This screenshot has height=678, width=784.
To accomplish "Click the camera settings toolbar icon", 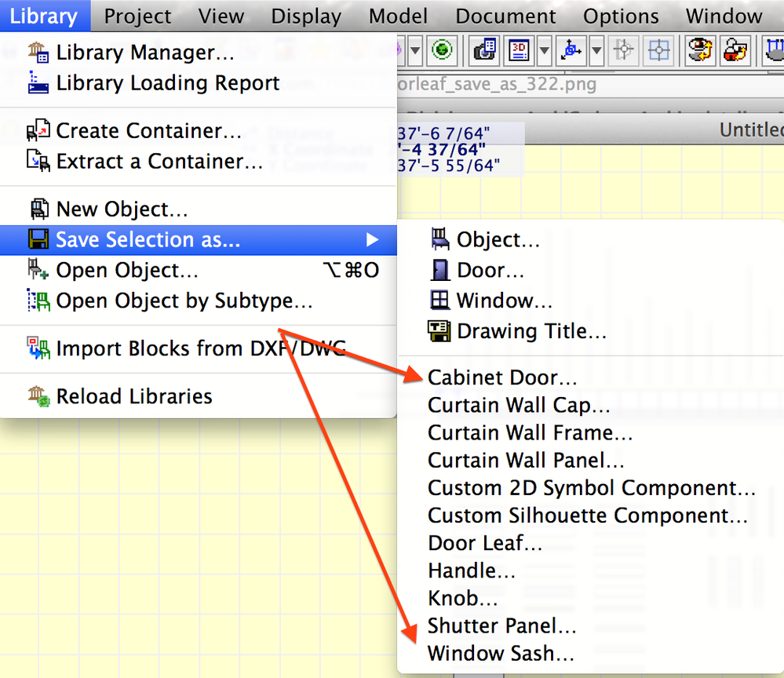I will click(486, 52).
